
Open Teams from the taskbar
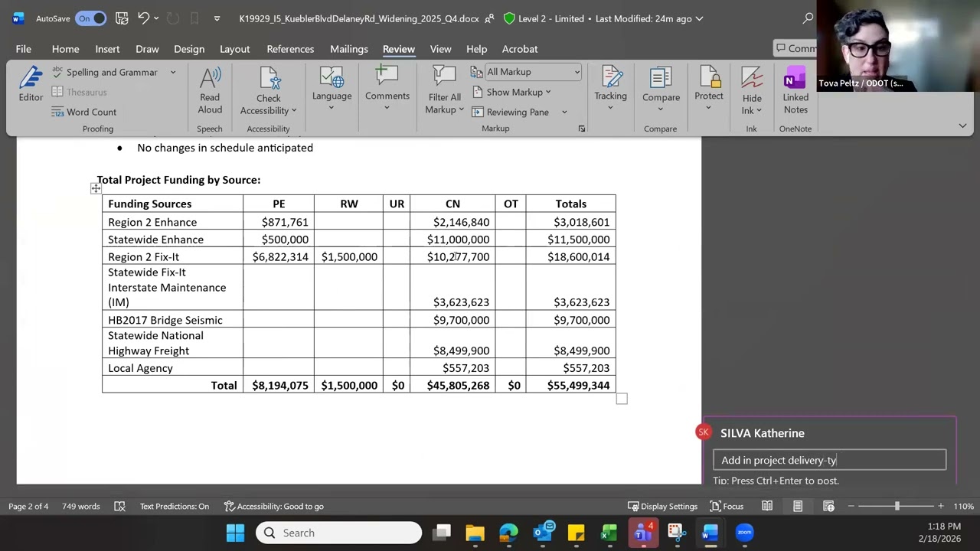tap(642, 533)
